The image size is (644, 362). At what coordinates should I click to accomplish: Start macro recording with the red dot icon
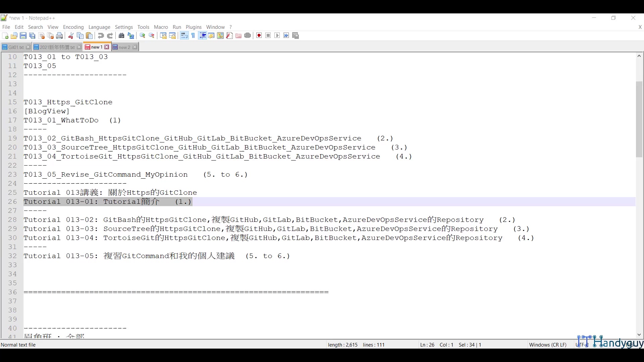click(x=259, y=36)
